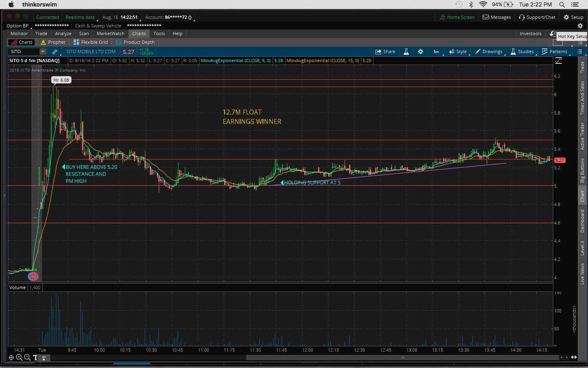Click the symbol link chain icon
This screenshot has width=588, height=368.
pos(55,52)
